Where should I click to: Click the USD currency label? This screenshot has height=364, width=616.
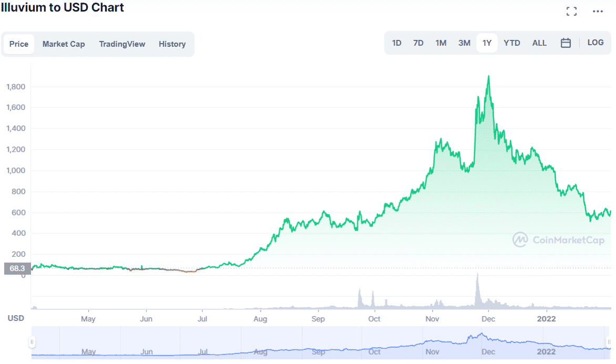(16, 318)
